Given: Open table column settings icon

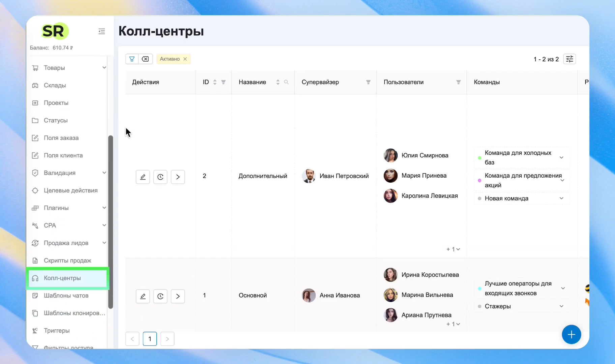Looking at the screenshot, I should [569, 59].
